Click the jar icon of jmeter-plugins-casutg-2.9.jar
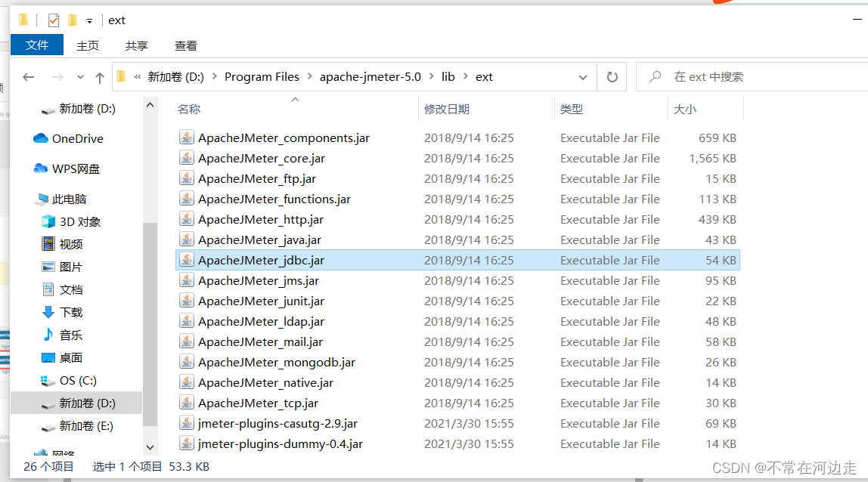The image size is (868, 482). tap(187, 423)
